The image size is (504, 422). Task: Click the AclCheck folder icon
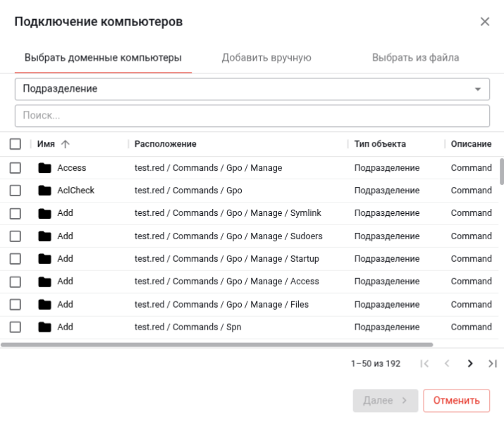(45, 191)
